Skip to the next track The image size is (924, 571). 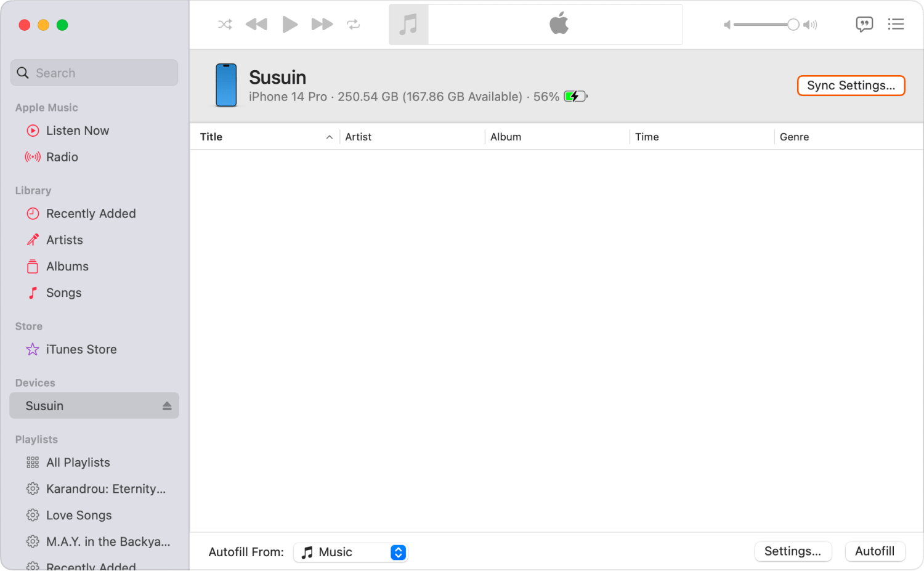[322, 25]
